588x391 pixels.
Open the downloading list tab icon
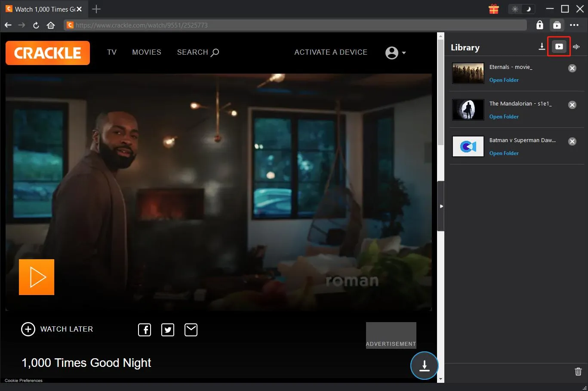tap(542, 47)
